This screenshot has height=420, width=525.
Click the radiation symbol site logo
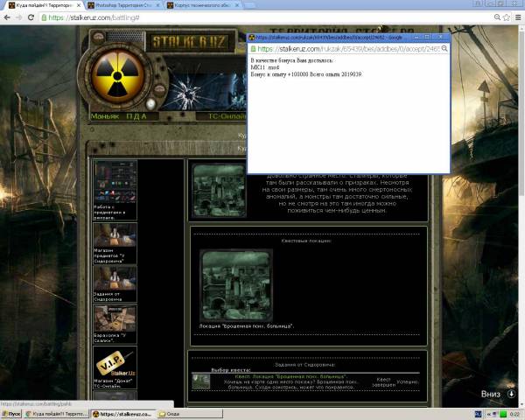coord(113,77)
